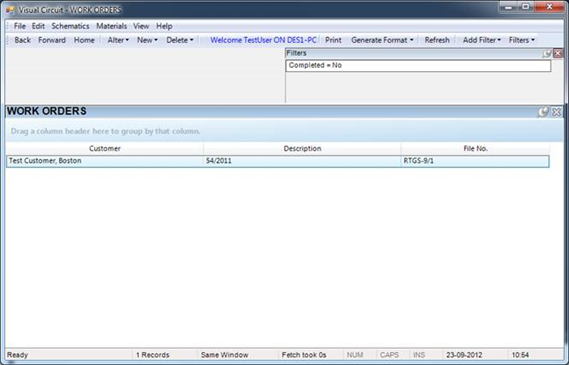Open the Add Filter dropdown
569x365 pixels.
(482, 40)
